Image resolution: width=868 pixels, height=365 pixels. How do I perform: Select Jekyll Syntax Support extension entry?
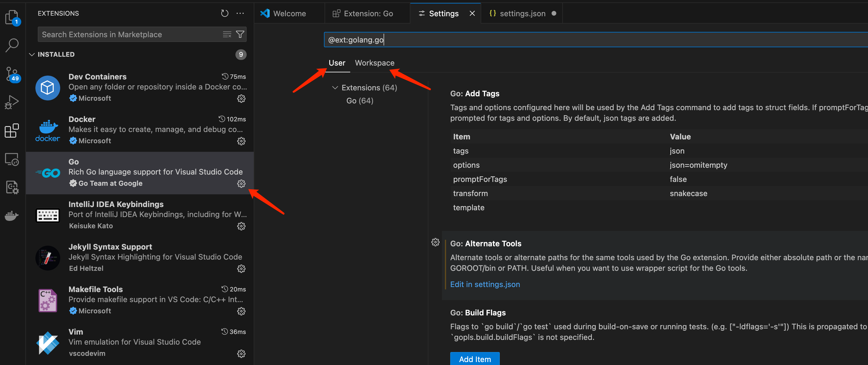[x=140, y=258]
